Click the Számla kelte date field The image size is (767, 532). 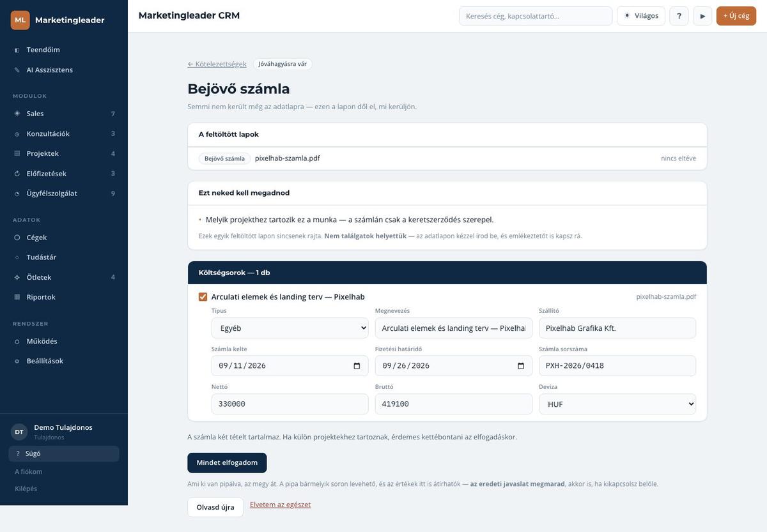(x=290, y=366)
